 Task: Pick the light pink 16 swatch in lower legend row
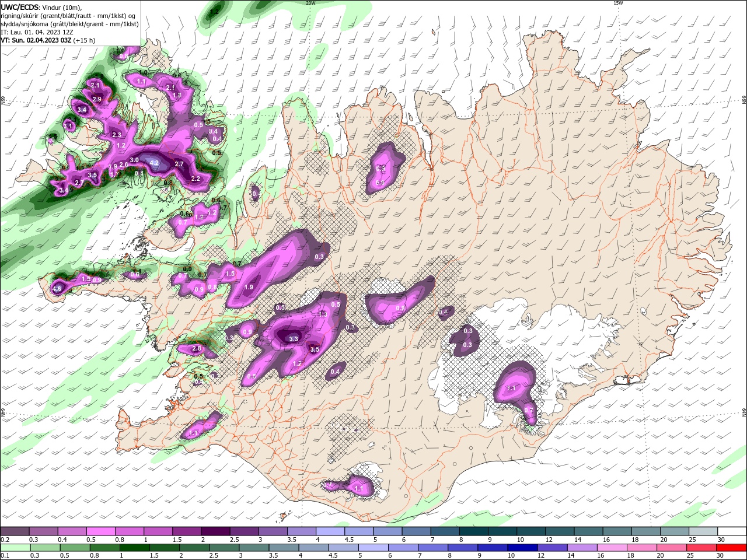pyautogui.click(x=613, y=548)
